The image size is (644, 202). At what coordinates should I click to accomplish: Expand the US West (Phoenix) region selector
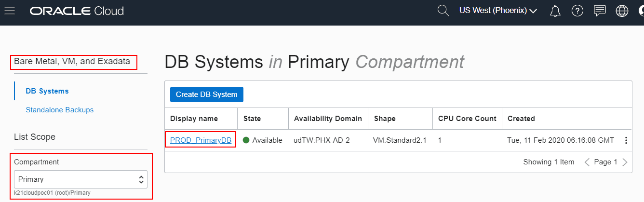coord(498,11)
